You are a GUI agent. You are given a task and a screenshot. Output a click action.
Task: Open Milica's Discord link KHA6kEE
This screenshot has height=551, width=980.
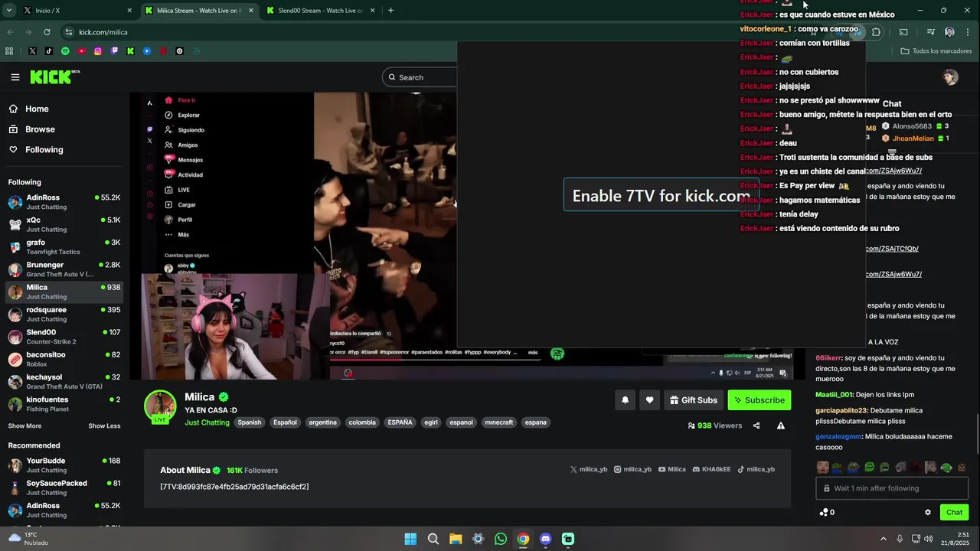coord(711,469)
